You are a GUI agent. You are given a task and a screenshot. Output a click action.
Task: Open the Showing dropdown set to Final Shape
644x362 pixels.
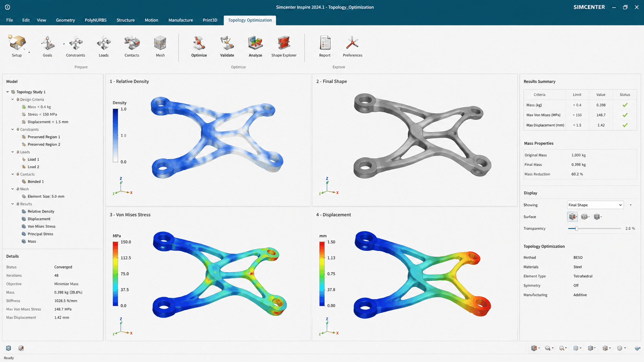click(595, 205)
